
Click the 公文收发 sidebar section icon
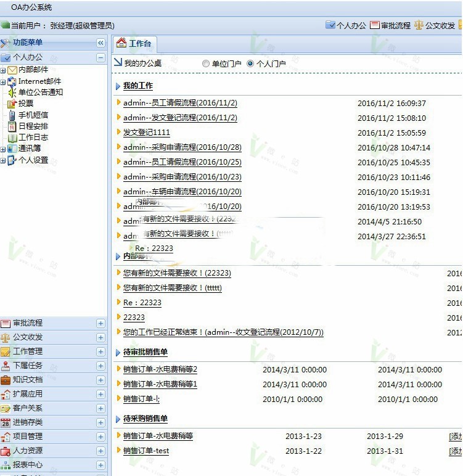6,337
